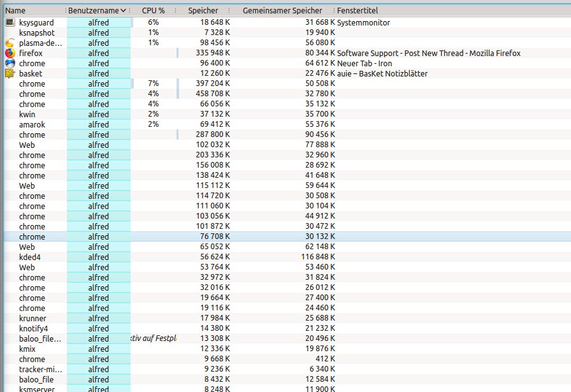Sort by the CPU % column header

153,11
